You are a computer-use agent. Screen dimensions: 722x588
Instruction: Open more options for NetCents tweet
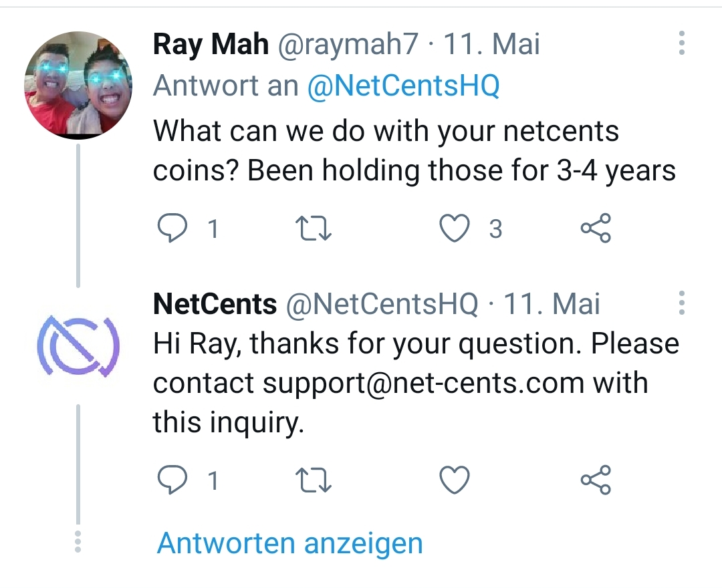(x=681, y=303)
